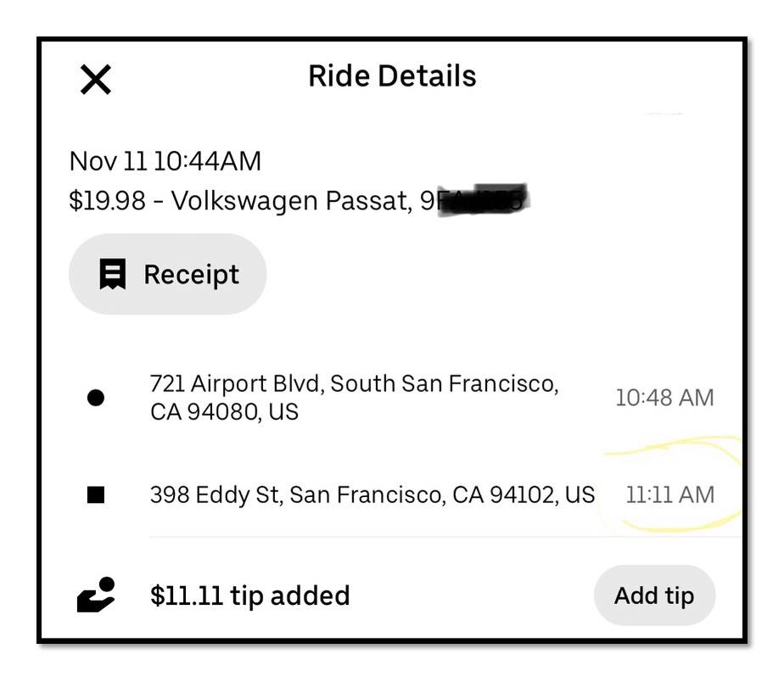Click the hand-with-coin tip icon
This screenshot has height=682, width=784.
96,595
